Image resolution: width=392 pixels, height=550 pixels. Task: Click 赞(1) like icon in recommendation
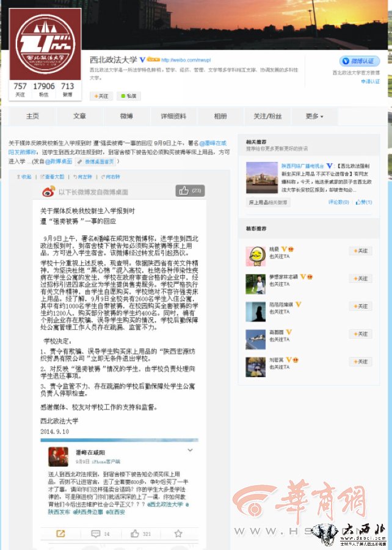(x=365, y=202)
